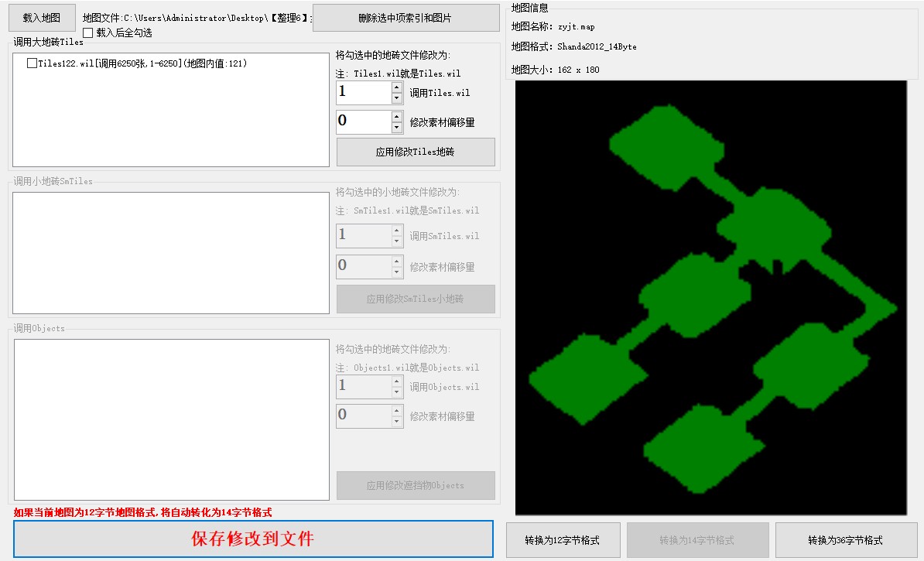Lower Tiles 修改素材偏移量 with down arrow
The height and width of the screenshot is (561, 924).
[397, 127]
